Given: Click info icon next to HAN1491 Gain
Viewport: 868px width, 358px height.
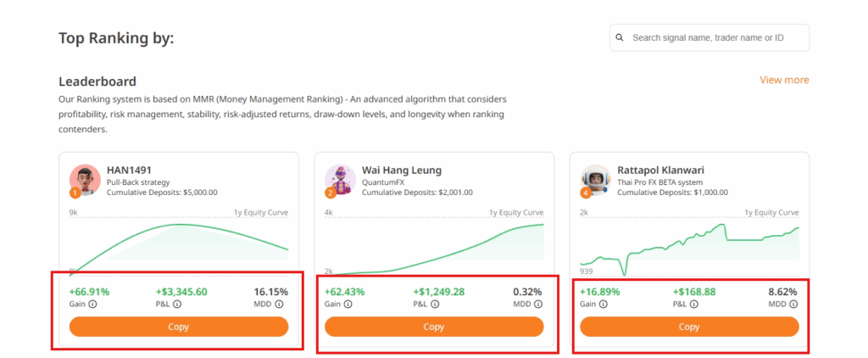Looking at the screenshot, I should coord(92,304).
